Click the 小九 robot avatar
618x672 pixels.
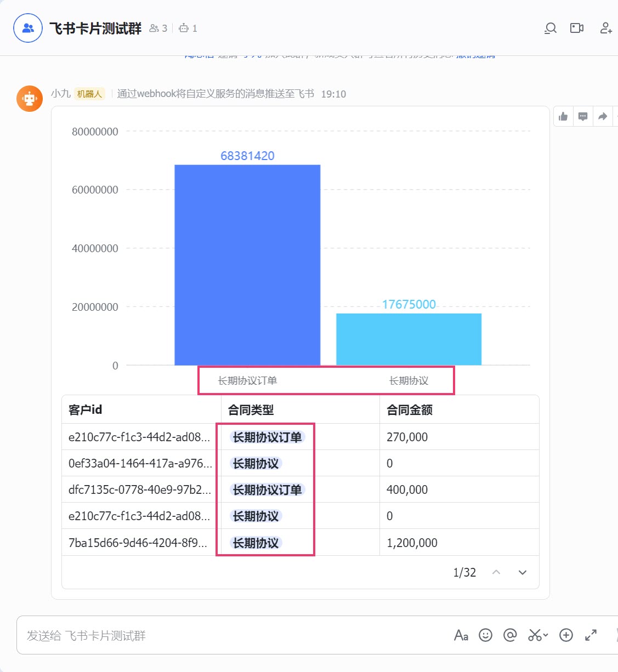pos(30,99)
